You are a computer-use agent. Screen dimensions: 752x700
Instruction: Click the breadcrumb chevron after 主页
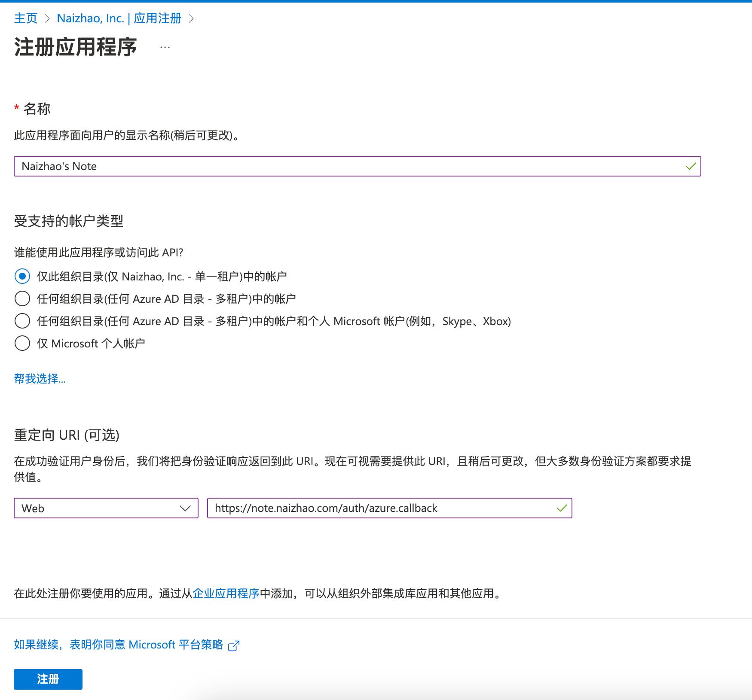pos(47,18)
